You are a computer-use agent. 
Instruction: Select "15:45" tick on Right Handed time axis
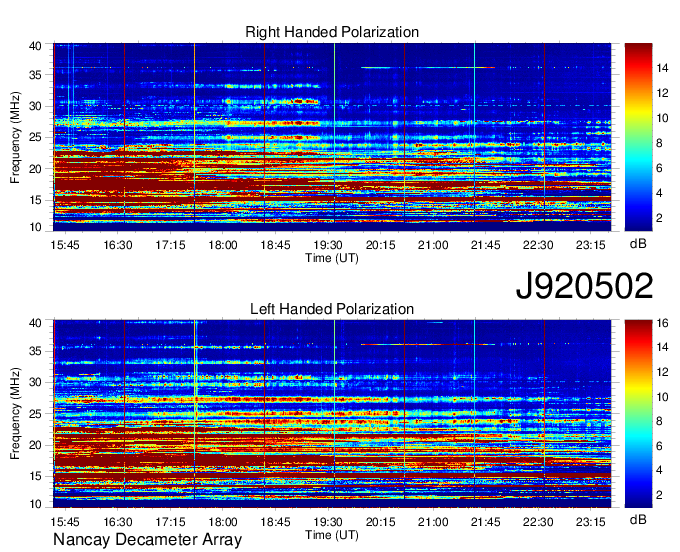point(65,245)
